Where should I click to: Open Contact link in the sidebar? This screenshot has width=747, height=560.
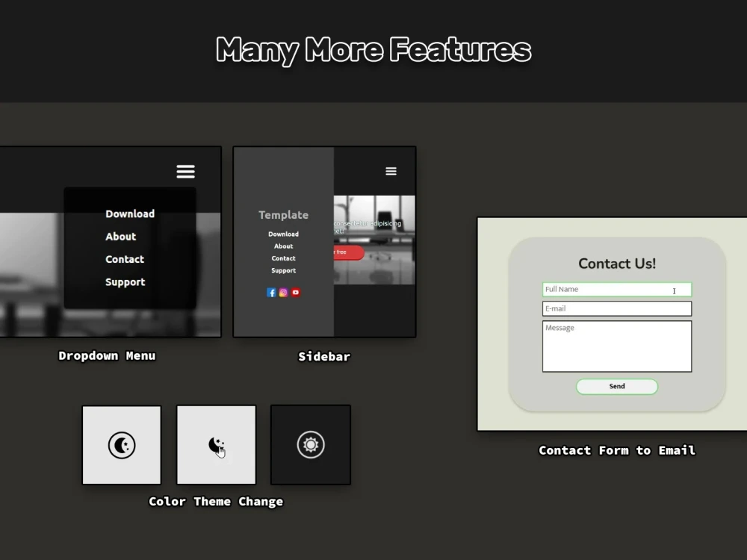(x=283, y=258)
